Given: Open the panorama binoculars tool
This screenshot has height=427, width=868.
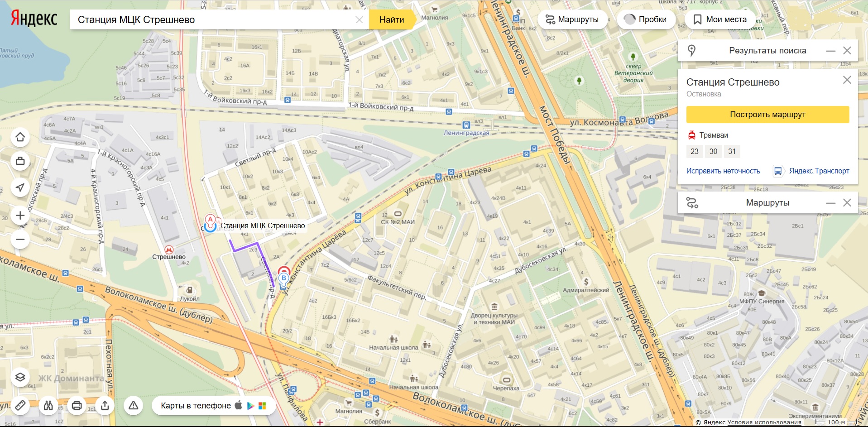Looking at the screenshot, I should [48, 405].
